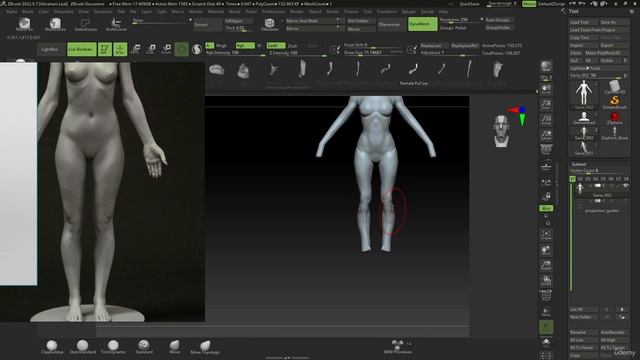Adjust the Draw Size slider
The image size is (640, 360).
coord(373,53)
